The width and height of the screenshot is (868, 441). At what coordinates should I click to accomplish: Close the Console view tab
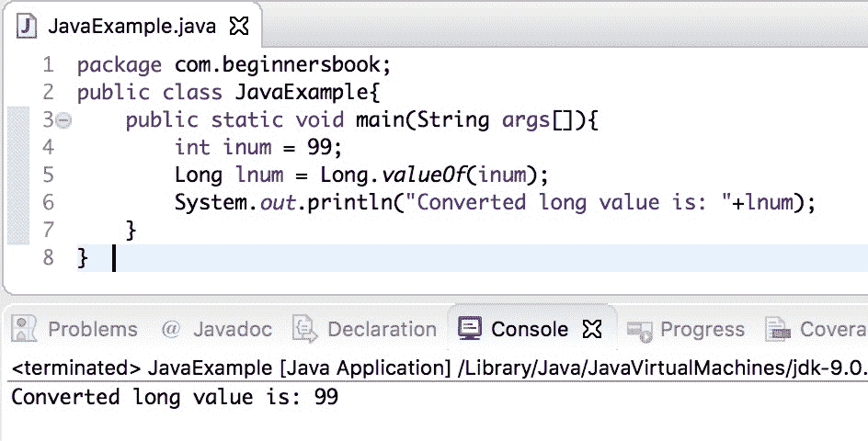pos(593,329)
